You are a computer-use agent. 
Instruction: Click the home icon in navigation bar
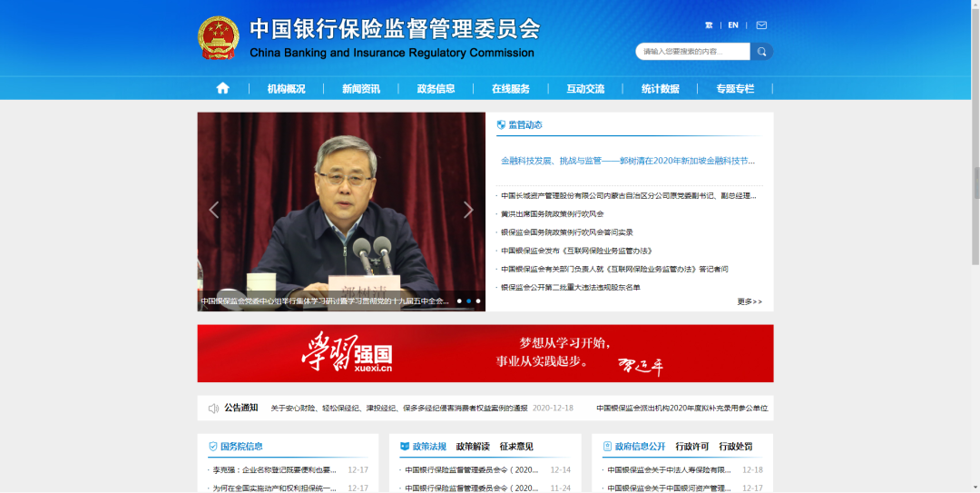222,88
